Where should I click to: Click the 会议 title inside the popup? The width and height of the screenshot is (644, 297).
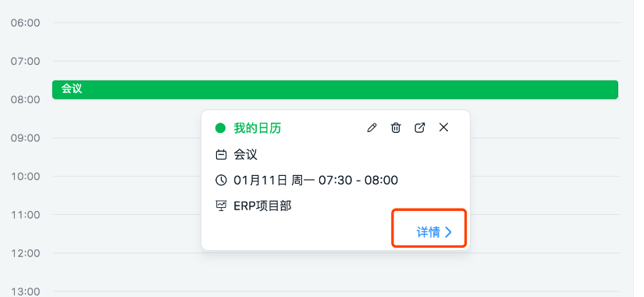coord(246,155)
